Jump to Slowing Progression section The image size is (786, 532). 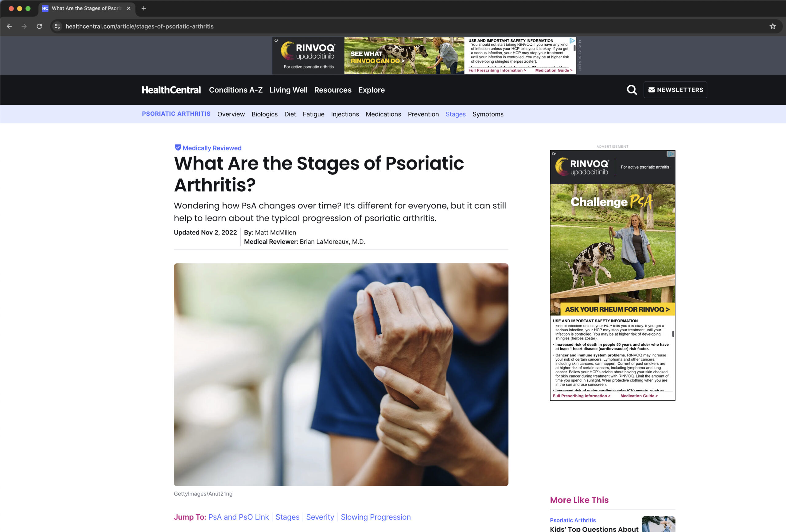click(376, 517)
